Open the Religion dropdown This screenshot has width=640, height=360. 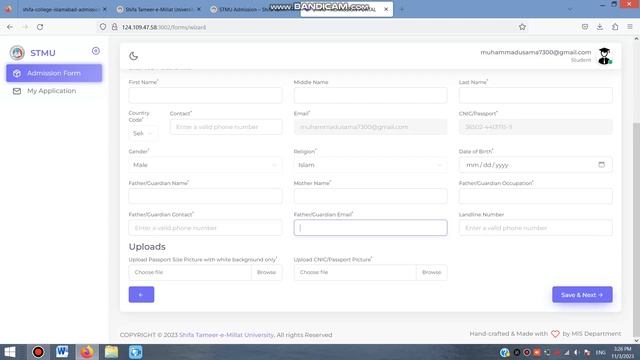370,165
